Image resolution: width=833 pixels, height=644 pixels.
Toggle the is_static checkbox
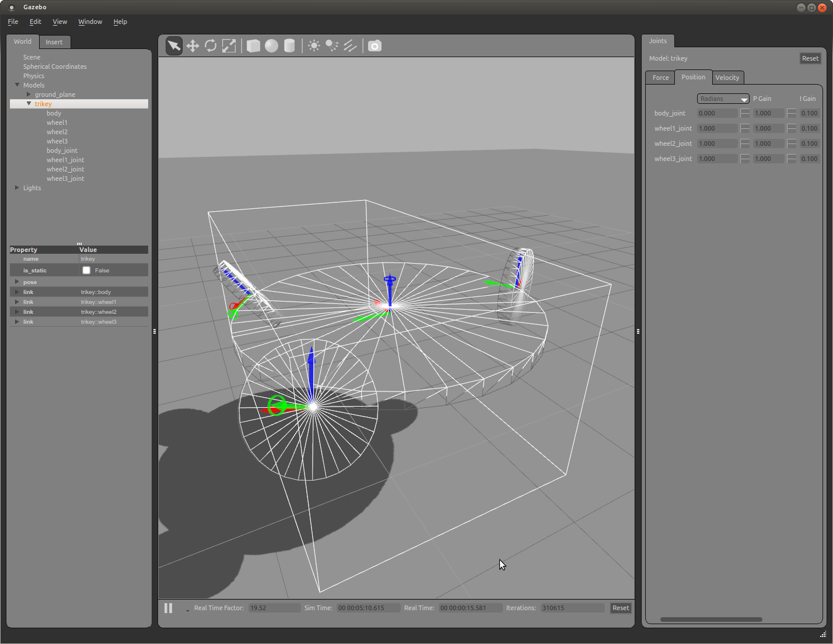(86, 270)
